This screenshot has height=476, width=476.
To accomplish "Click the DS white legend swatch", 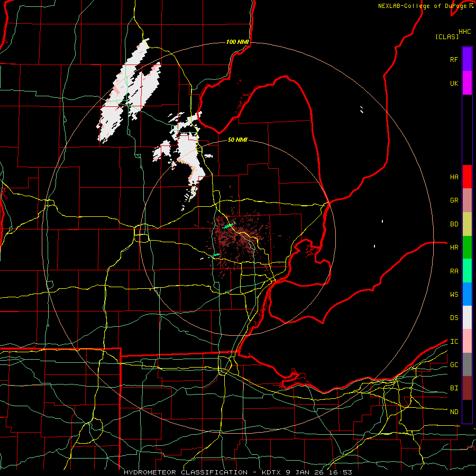I will (467, 317).
